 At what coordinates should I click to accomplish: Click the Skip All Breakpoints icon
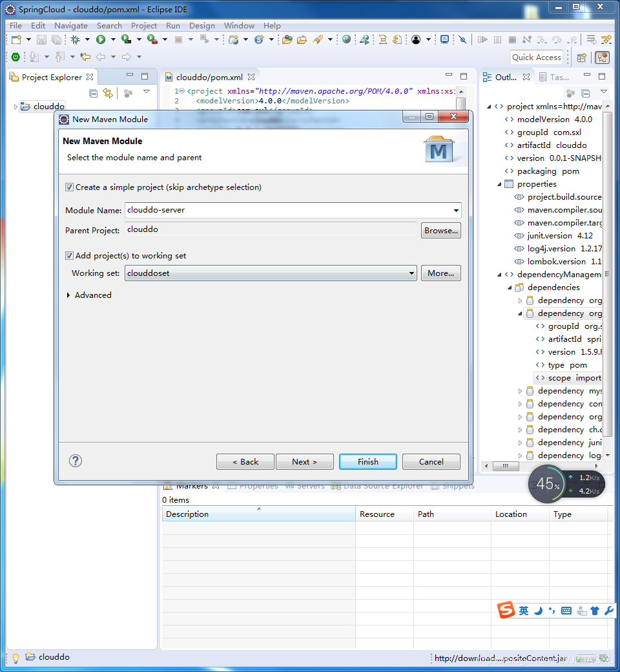[x=463, y=40]
